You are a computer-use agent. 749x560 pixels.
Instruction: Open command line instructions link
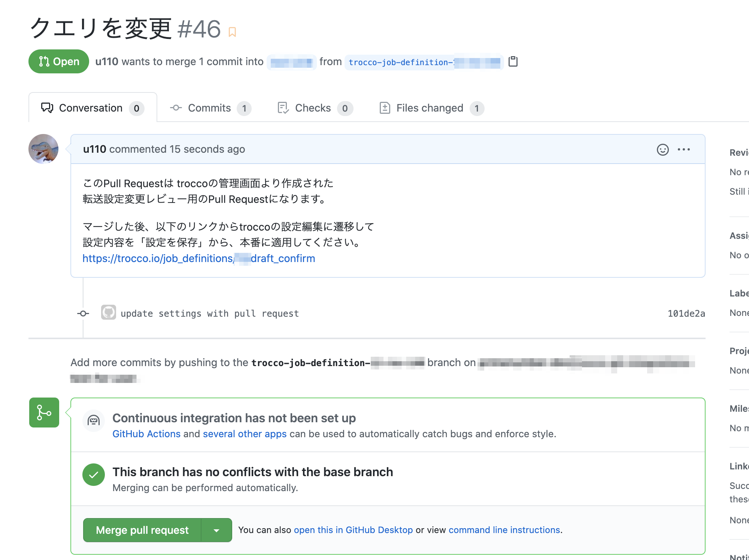(x=504, y=530)
